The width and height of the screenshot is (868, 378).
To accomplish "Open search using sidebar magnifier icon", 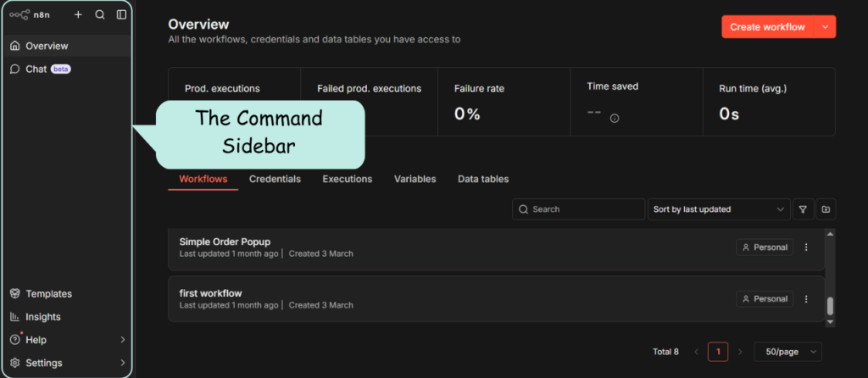I will 100,14.
